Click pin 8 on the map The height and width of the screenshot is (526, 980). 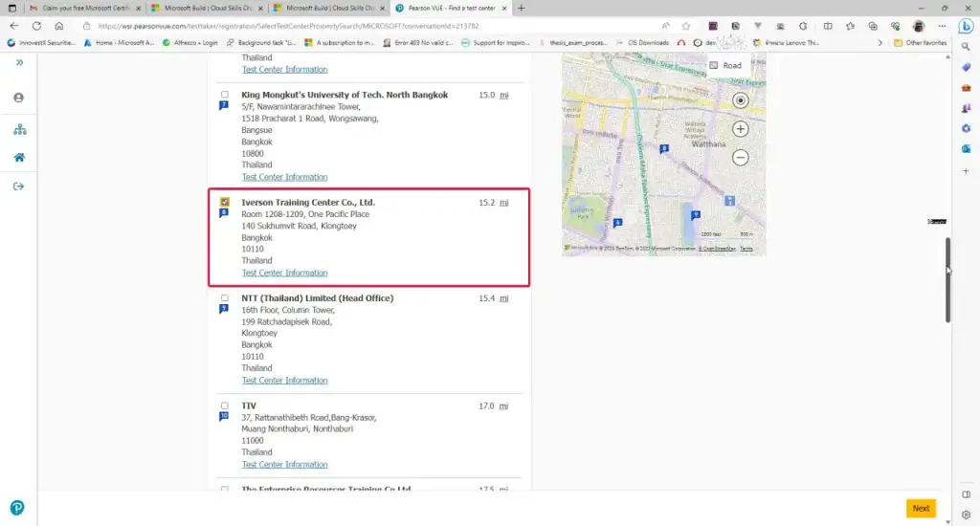pos(664,148)
